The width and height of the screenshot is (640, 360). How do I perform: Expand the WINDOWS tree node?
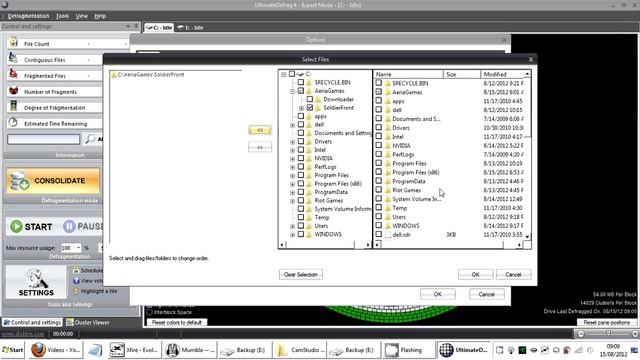[293, 235]
